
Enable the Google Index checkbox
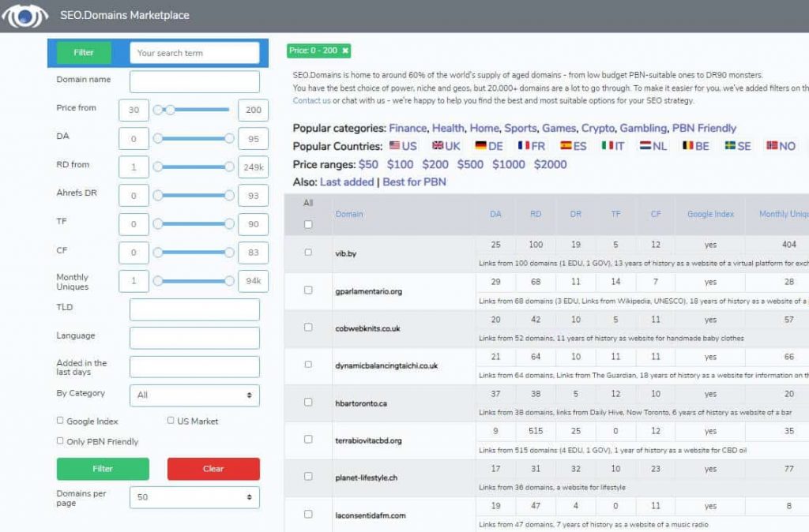pyautogui.click(x=60, y=420)
